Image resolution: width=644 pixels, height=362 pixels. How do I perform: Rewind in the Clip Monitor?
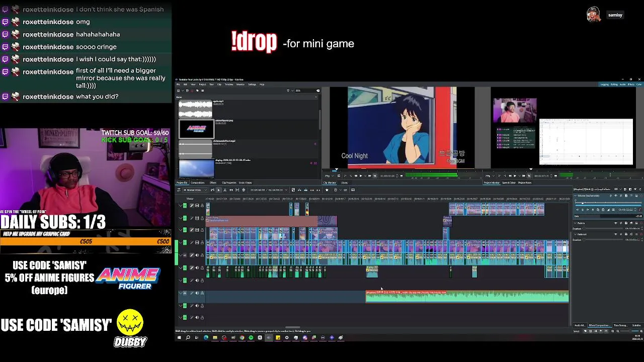[356, 176]
